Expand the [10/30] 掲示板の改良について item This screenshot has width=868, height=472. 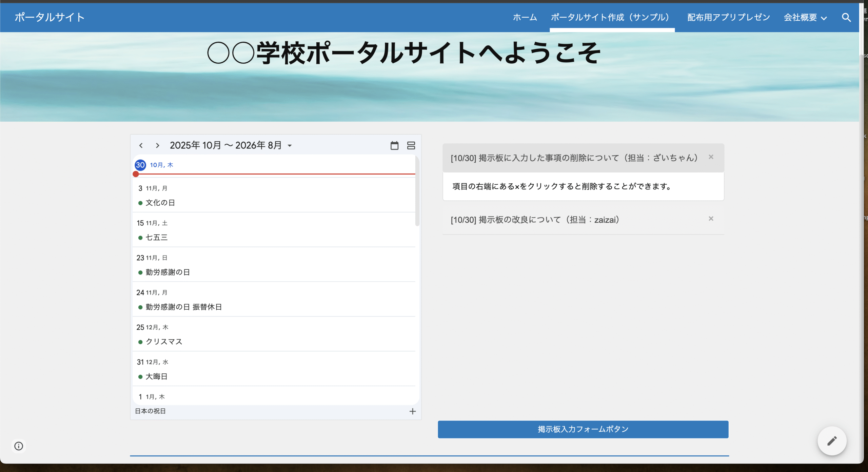point(534,219)
